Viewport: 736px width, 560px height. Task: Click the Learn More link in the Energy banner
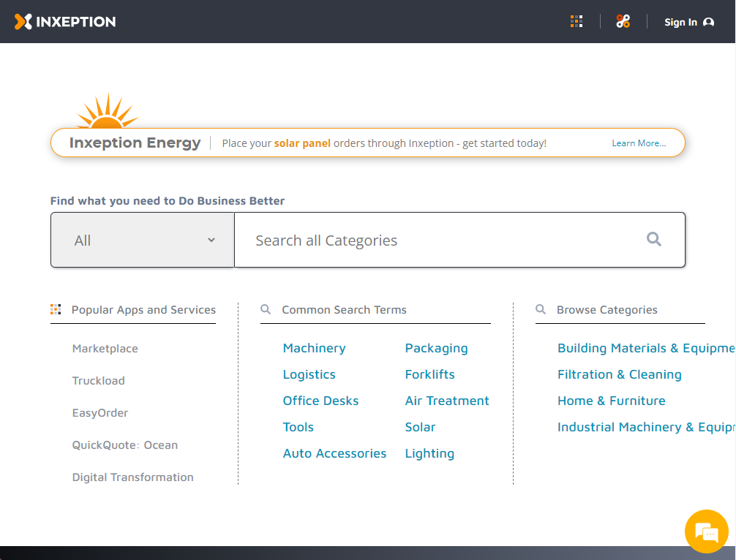(x=639, y=143)
